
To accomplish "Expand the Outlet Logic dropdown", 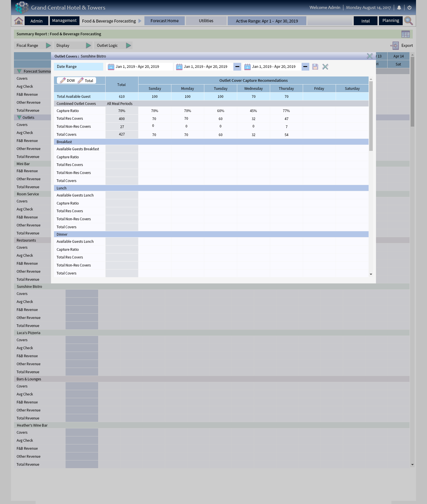I will pos(128,46).
